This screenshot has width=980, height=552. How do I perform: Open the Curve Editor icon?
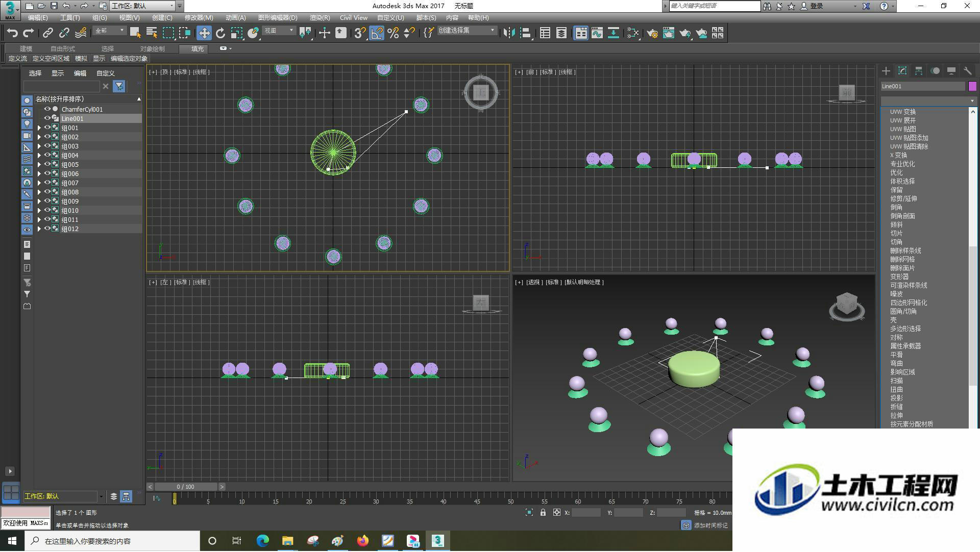pyautogui.click(x=597, y=33)
